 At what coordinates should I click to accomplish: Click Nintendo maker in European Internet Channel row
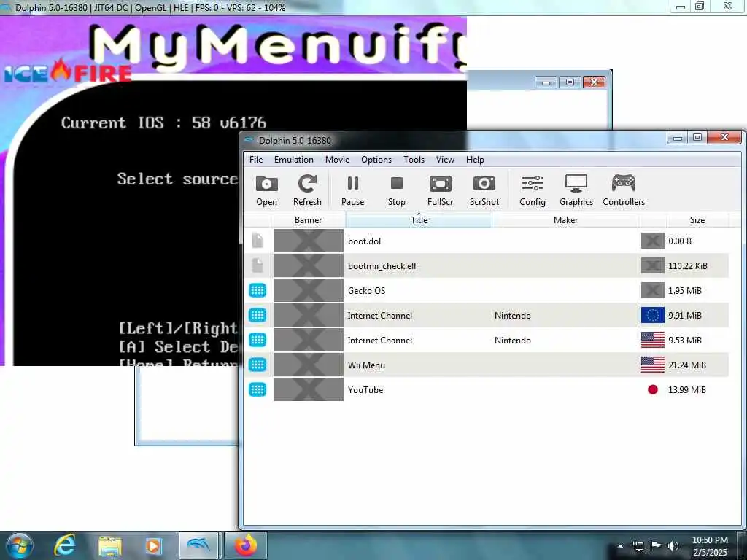(513, 316)
